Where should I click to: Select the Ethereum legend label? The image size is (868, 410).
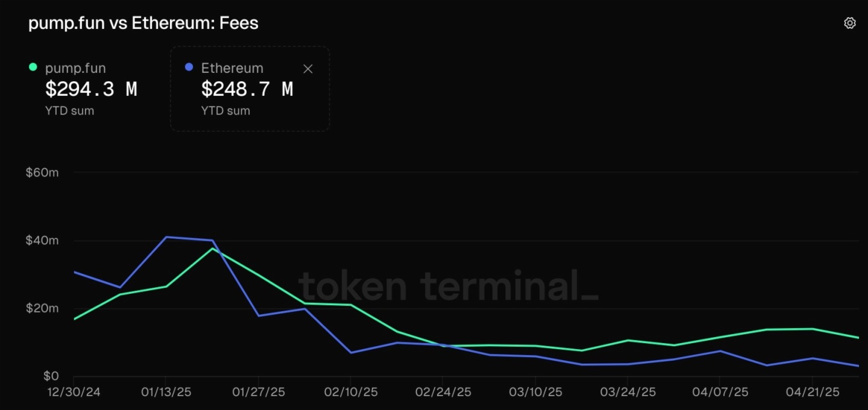(232, 68)
